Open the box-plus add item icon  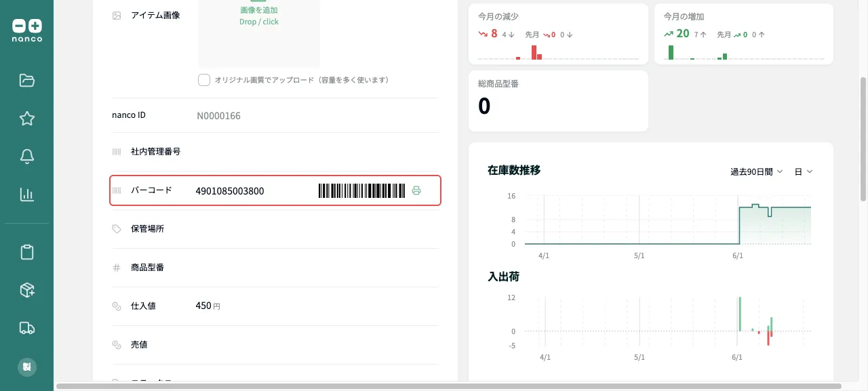(27, 290)
